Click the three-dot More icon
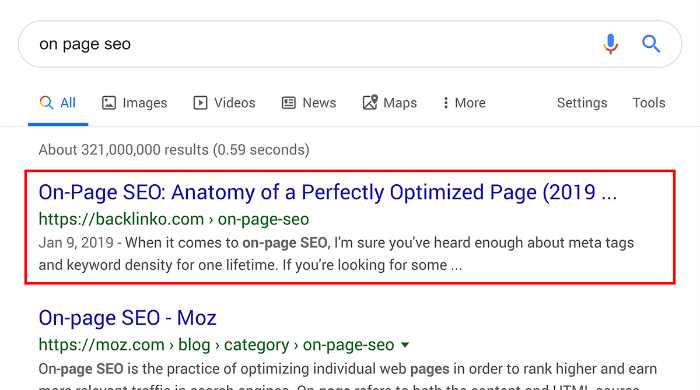Viewport: 700px width, 390px height. 445,103
